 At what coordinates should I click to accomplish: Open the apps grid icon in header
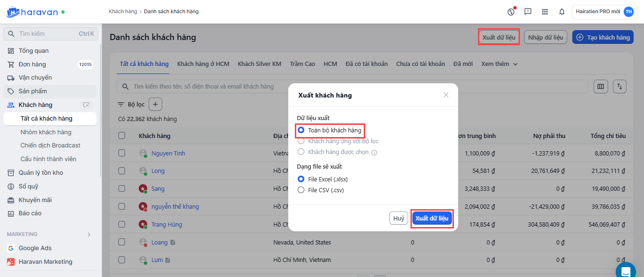coord(545,12)
